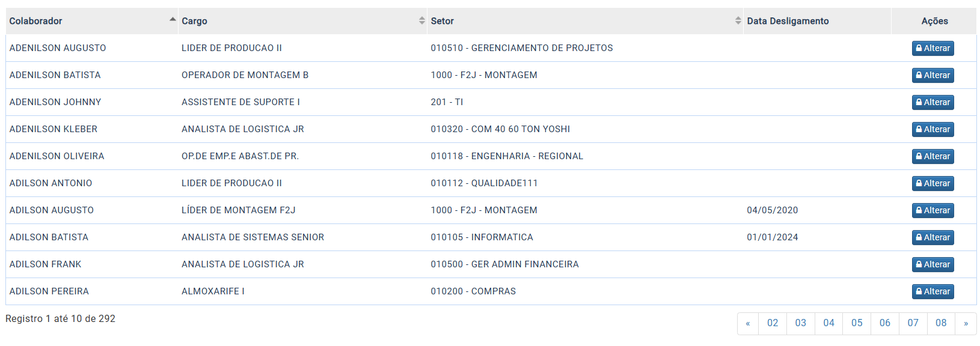Viewport: 980px width, 346px height.
Task: Edit ADENILSON OLIVEIRA via Alterar button
Action: tap(933, 156)
